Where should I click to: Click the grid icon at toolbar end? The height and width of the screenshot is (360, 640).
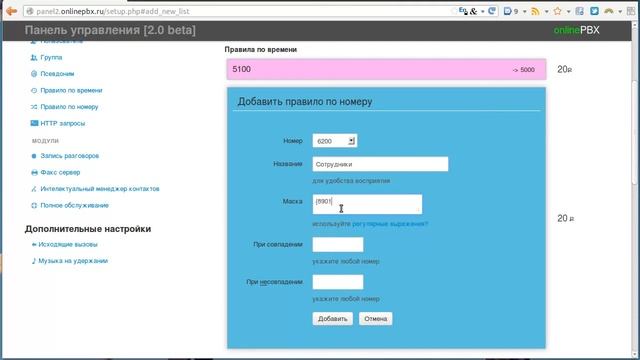pos(631,11)
